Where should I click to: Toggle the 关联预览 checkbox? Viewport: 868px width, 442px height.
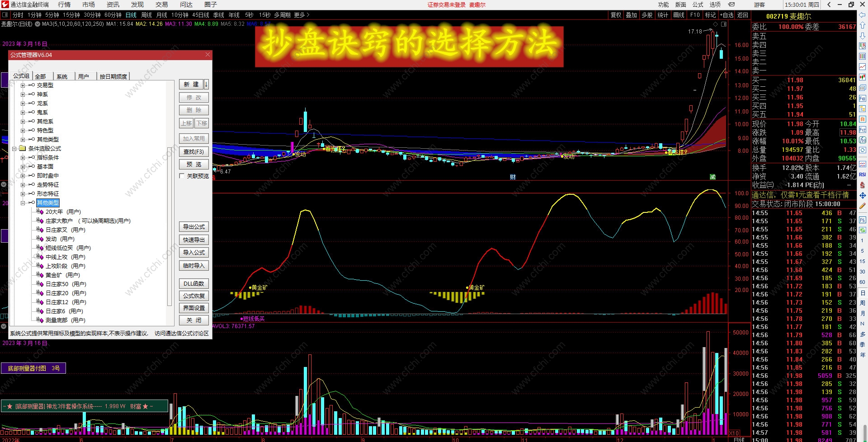point(182,176)
